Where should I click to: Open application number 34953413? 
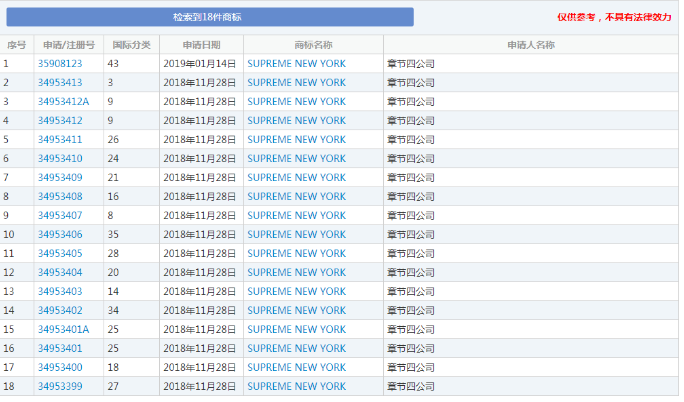(60, 82)
